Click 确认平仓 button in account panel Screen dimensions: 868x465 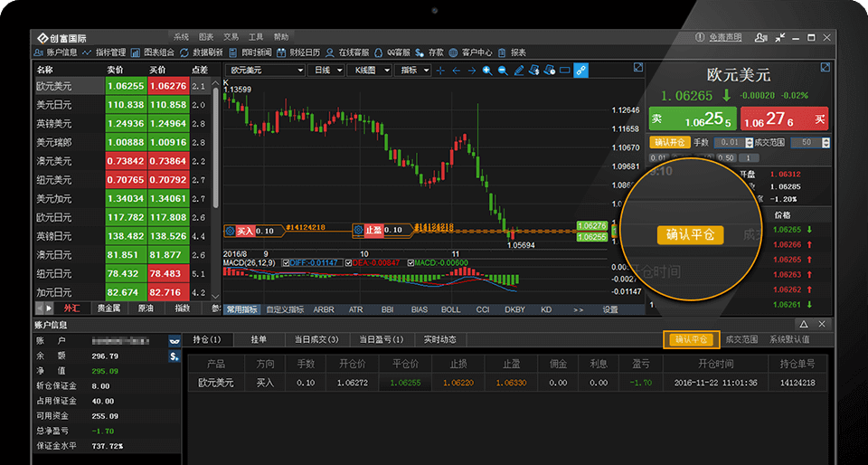point(691,339)
